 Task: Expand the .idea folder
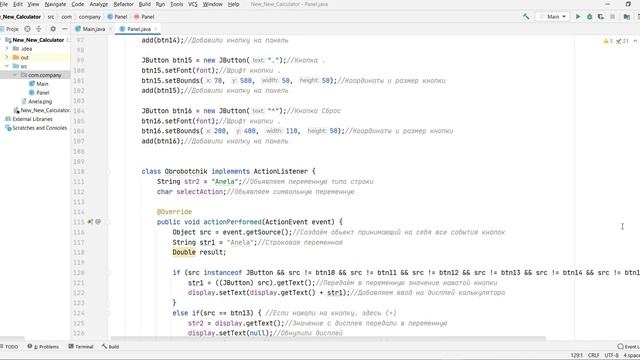[x=7, y=49]
